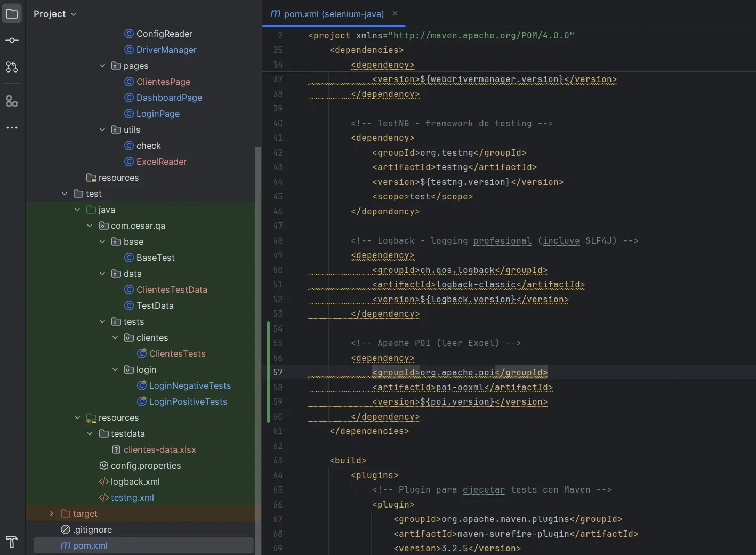This screenshot has width=756, height=555.
Task: Click the Maven icon on the pom.xml tab
Action: click(276, 14)
